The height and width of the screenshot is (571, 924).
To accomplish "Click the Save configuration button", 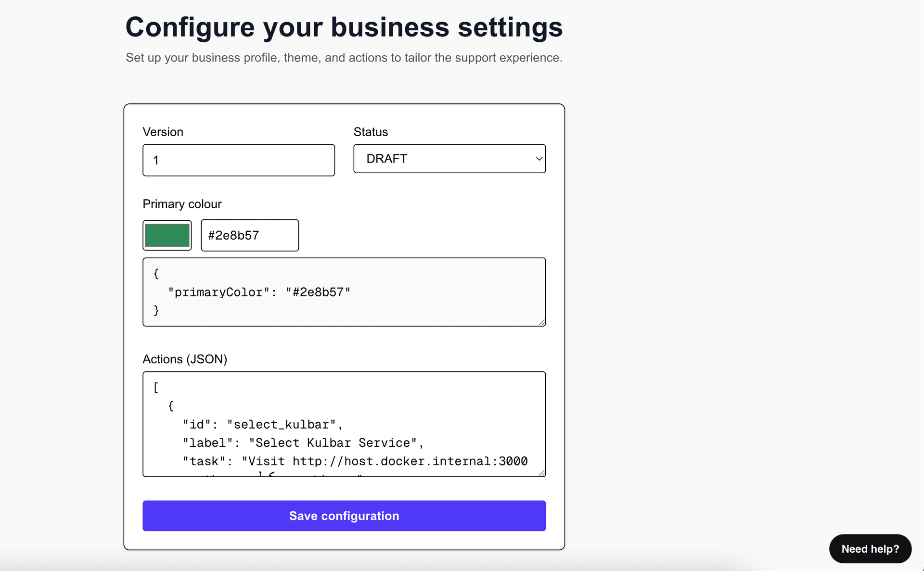I will pyautogui.click(x=344, y=516).
